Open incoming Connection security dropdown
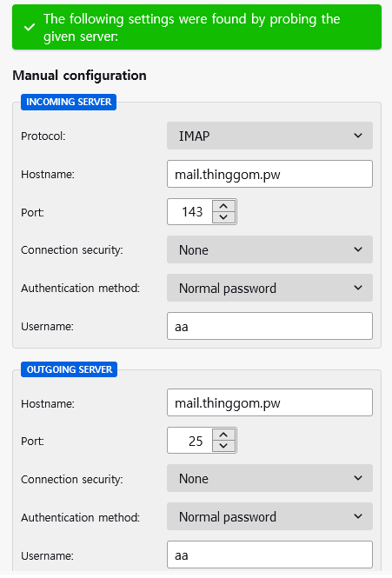 [269, 249]
